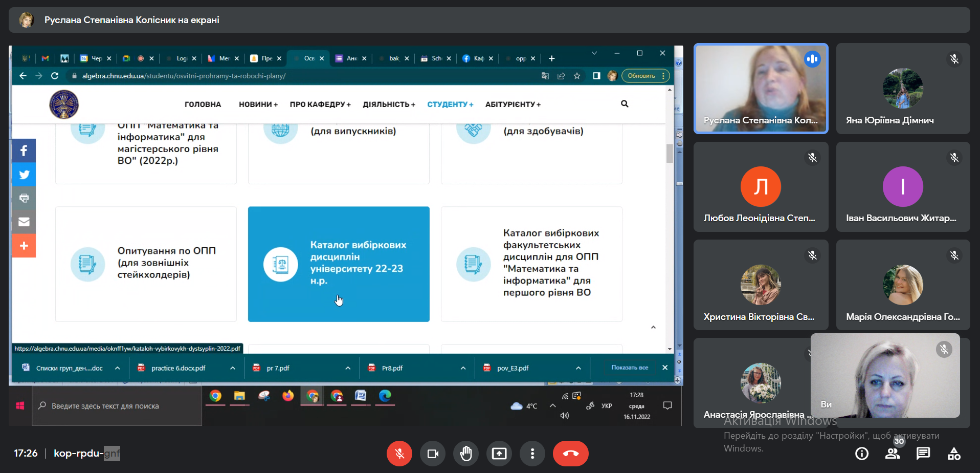Open Каталог вибіркових факультетських дисциплін card
The width and height of the screenshot is (980, 473).
[x=531, y=264]
